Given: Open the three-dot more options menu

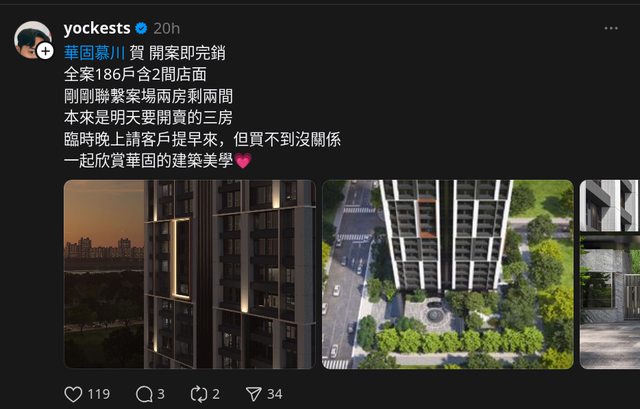Looking at the screenshot, I should point(611,28).
